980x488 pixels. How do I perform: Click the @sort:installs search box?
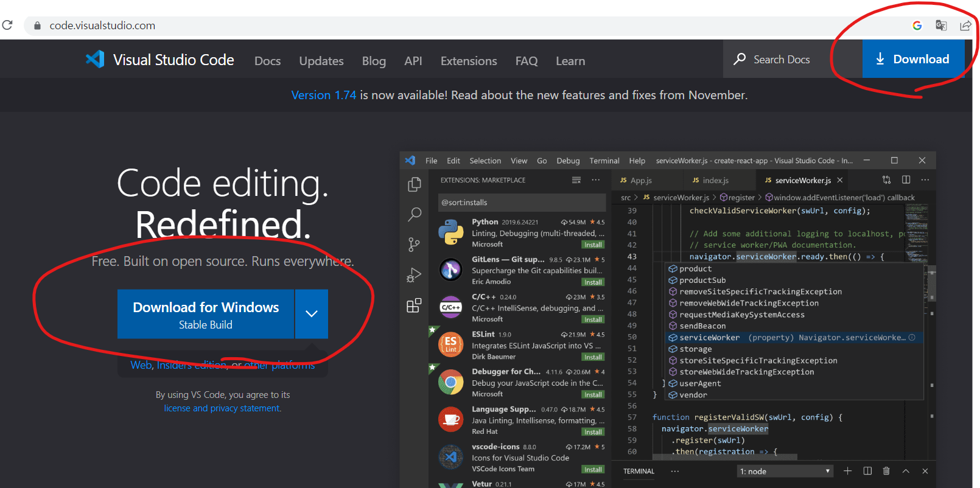point(522,203)
